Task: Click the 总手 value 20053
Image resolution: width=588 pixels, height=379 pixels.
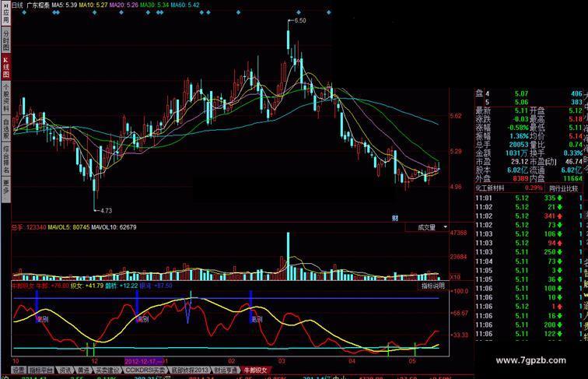Action: tap(519, 145)
